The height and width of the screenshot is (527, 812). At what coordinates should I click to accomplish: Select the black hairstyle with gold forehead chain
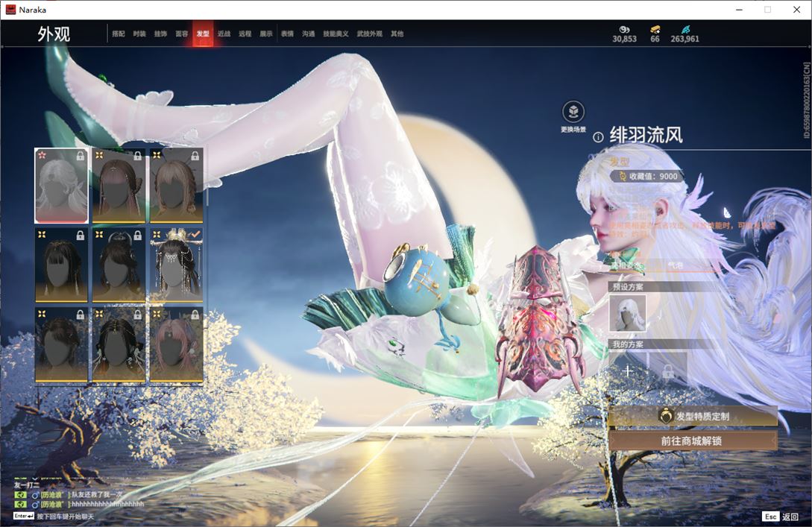click(x=119, y=345)
